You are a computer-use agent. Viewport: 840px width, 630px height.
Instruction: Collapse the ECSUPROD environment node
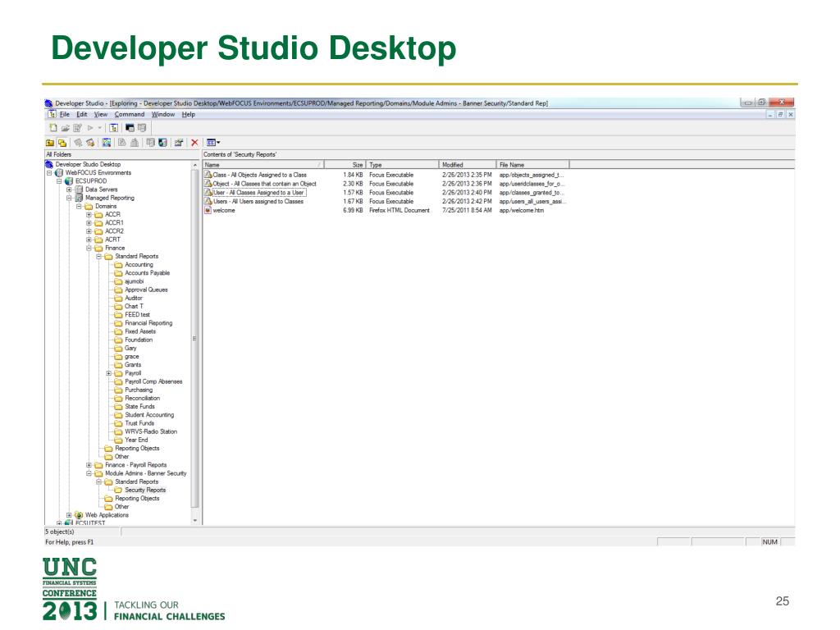tap(59, 181)
